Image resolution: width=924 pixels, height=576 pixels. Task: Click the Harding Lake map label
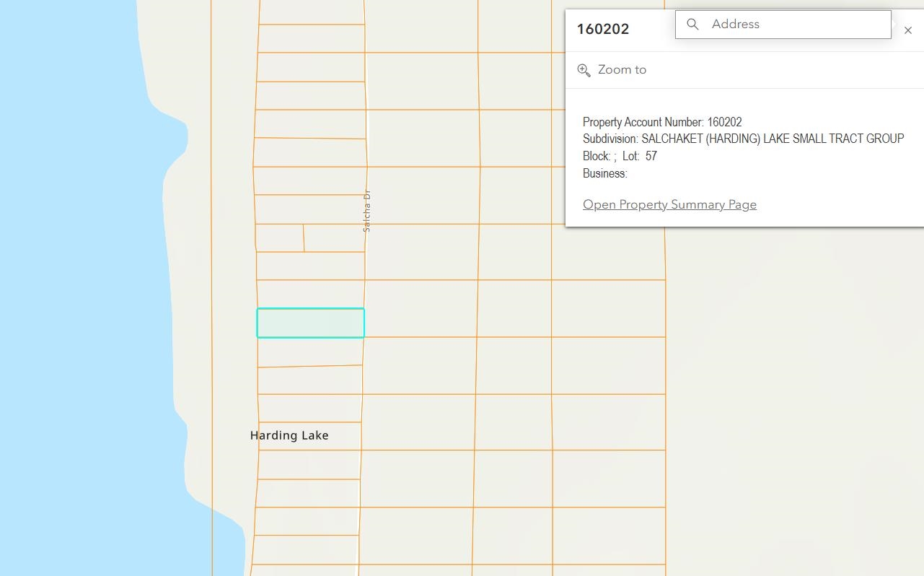pyautogui.click(x=289, y=435)
